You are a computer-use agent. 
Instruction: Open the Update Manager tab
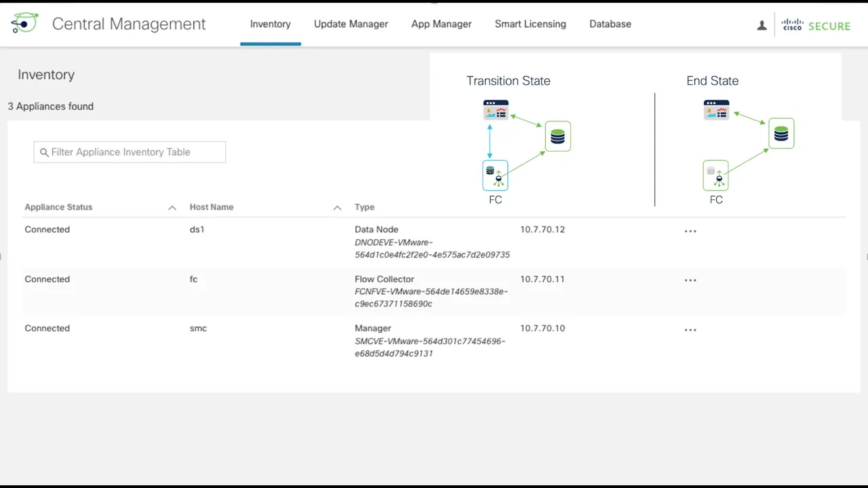[351, 24]
